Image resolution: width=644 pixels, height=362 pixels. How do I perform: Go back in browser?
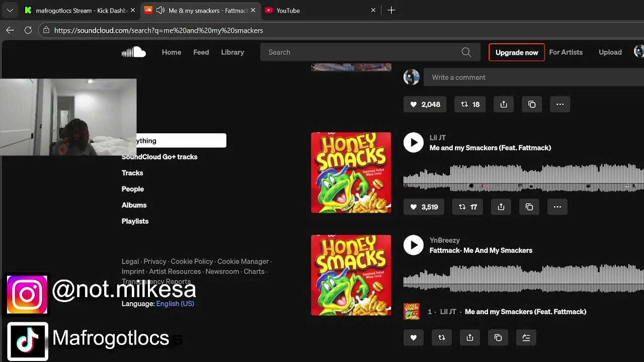pos(10,30)
